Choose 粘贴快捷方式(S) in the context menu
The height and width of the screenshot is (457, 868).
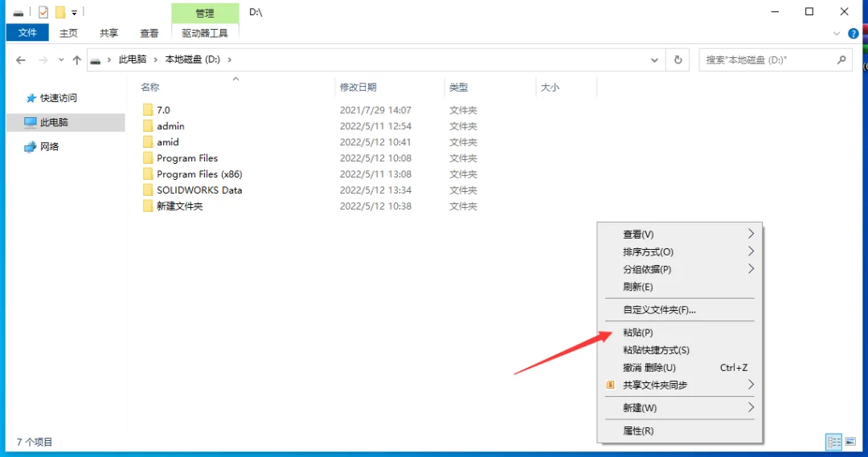[680, 350]
